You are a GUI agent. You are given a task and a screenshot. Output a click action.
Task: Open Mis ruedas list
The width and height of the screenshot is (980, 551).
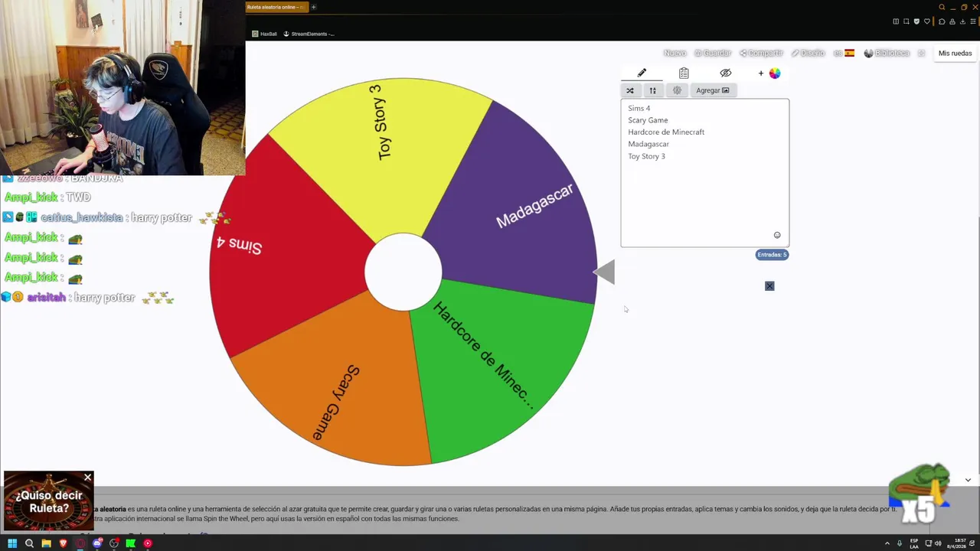(955, 53)
